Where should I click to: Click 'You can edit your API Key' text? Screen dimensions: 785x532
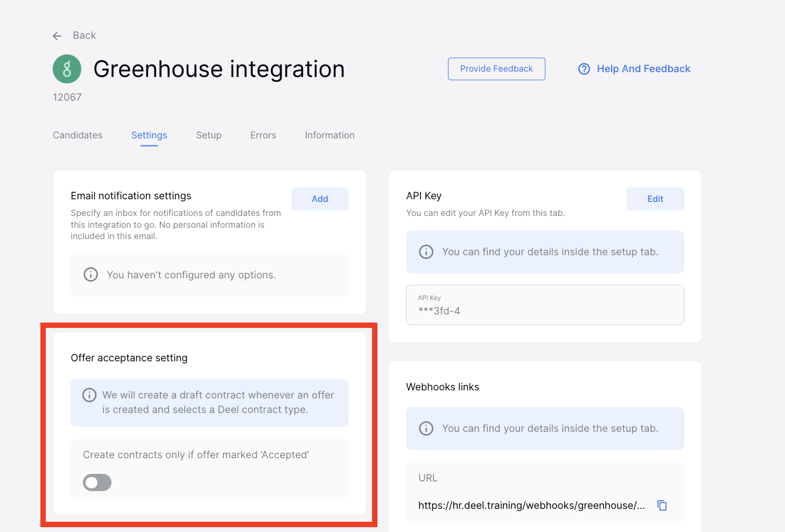[x=485, y=213]
